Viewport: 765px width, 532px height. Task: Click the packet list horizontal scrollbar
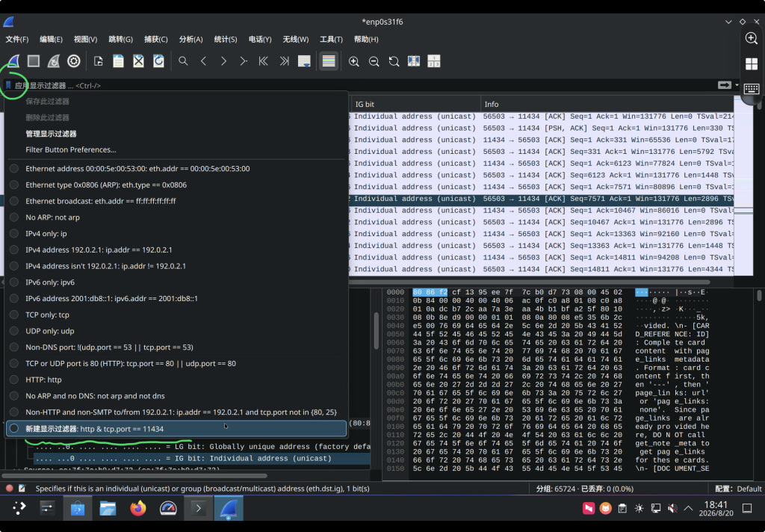pos(529,282)
